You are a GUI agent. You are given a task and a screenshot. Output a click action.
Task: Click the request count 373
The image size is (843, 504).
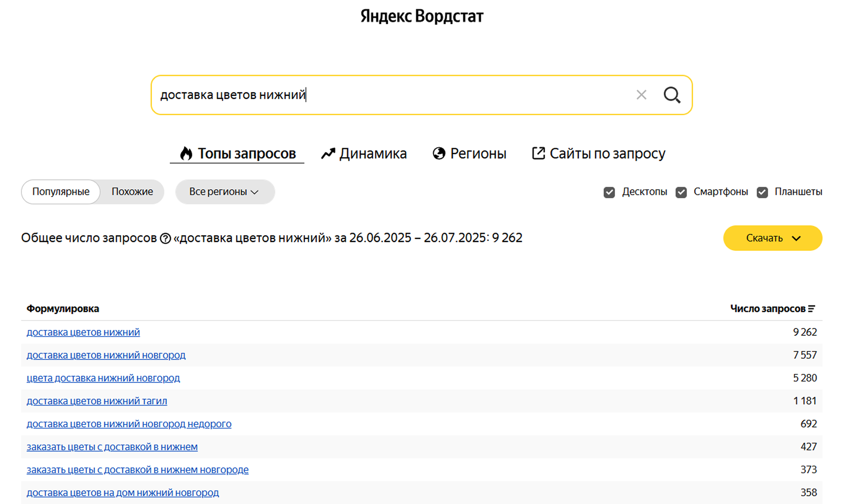point(808,470)
